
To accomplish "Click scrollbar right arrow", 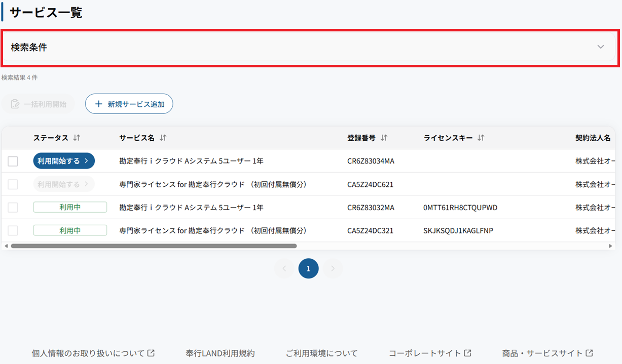I will (x=610, y=246).
